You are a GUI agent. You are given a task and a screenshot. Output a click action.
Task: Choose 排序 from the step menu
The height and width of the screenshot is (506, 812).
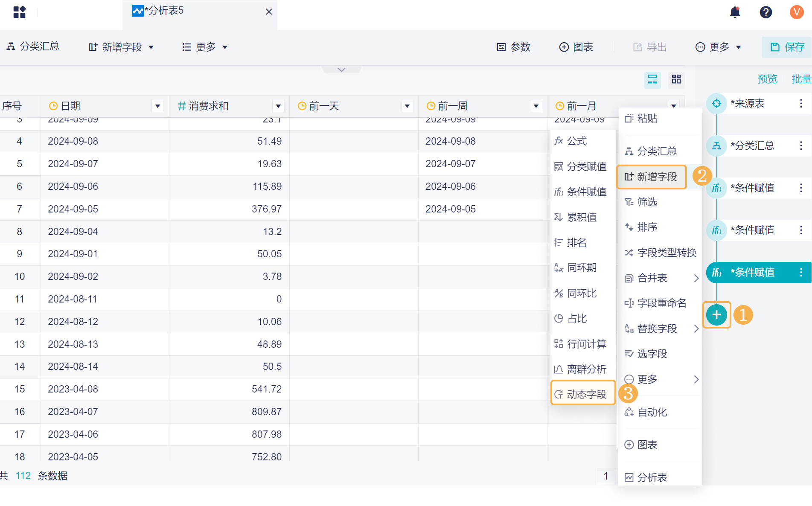(660, 227)
